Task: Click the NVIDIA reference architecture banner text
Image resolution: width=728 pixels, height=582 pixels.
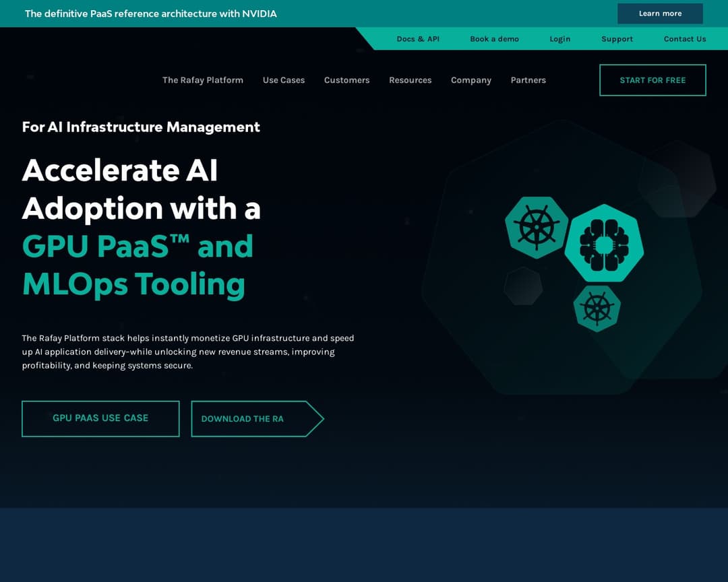Action: 151,14
